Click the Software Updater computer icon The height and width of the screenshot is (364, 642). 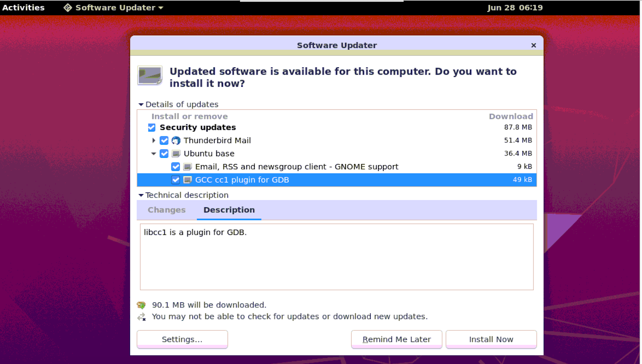(150, 75)
